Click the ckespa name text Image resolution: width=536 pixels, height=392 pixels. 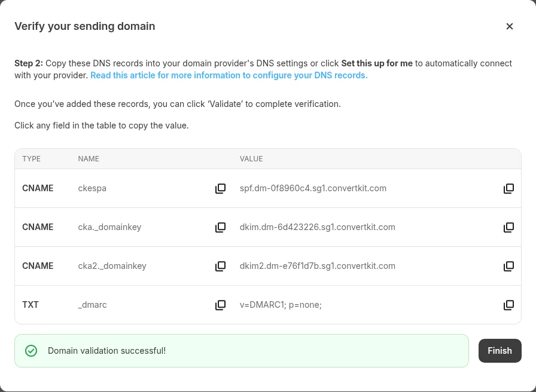point(92,188)
